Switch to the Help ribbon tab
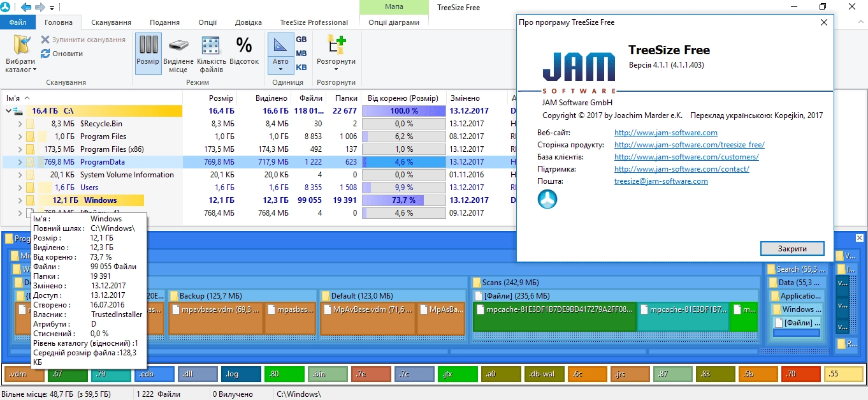 (x=249, y=22)
